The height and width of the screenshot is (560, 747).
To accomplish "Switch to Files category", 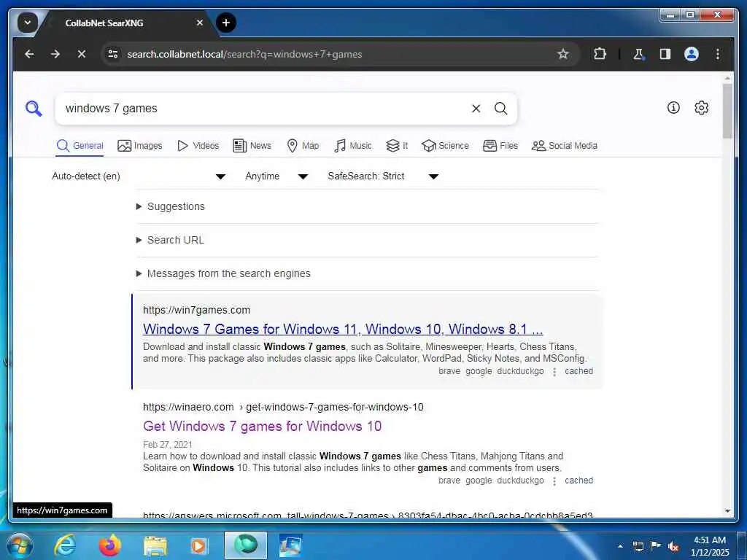I will point(500,146).
